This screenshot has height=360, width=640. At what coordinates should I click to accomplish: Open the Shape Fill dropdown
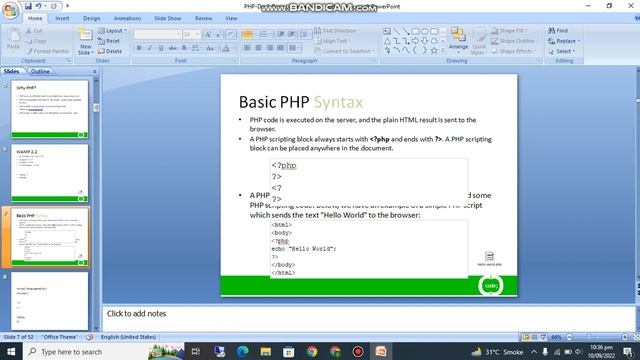point(509,31)
